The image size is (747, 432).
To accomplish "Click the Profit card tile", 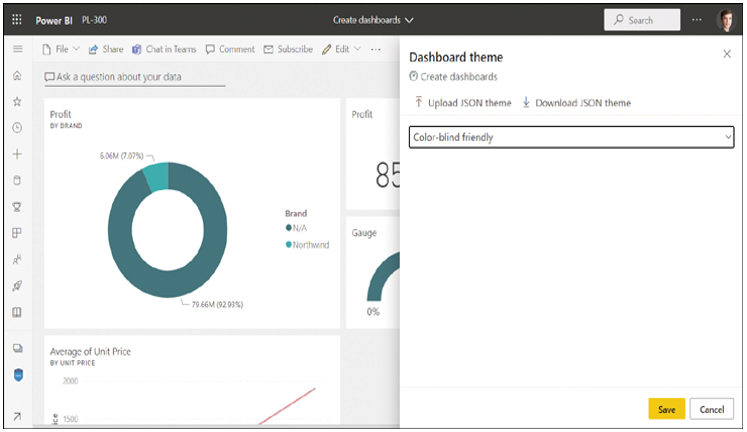I will (x=373, y=154).
